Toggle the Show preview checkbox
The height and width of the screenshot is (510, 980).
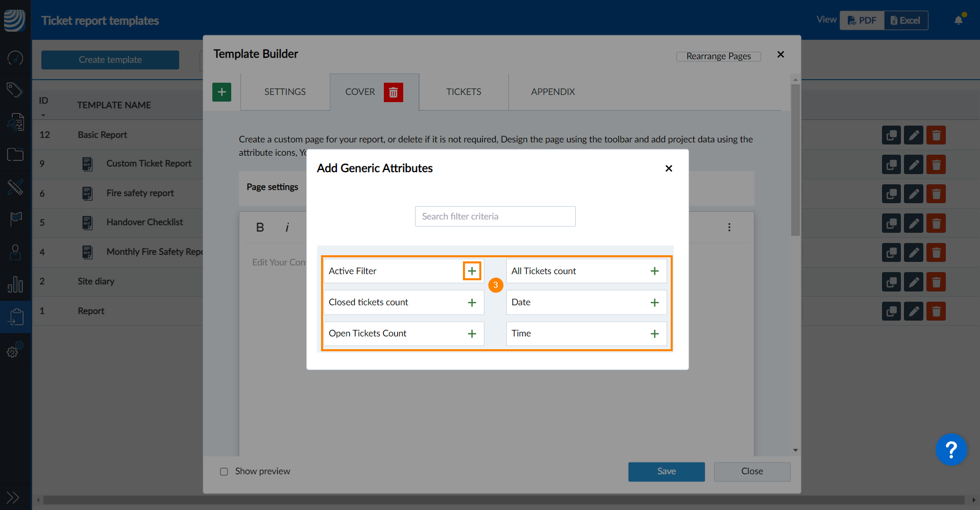click(x=224, y=471)
